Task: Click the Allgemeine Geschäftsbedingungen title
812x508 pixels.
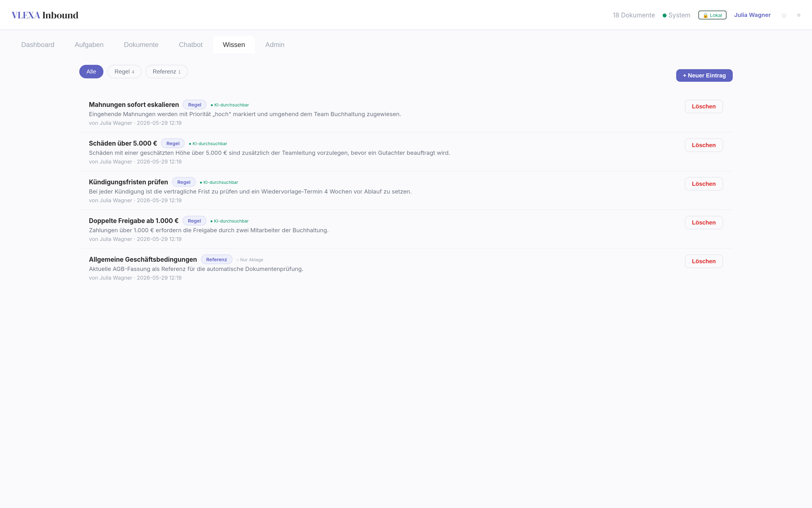Action: coord(143,259)
